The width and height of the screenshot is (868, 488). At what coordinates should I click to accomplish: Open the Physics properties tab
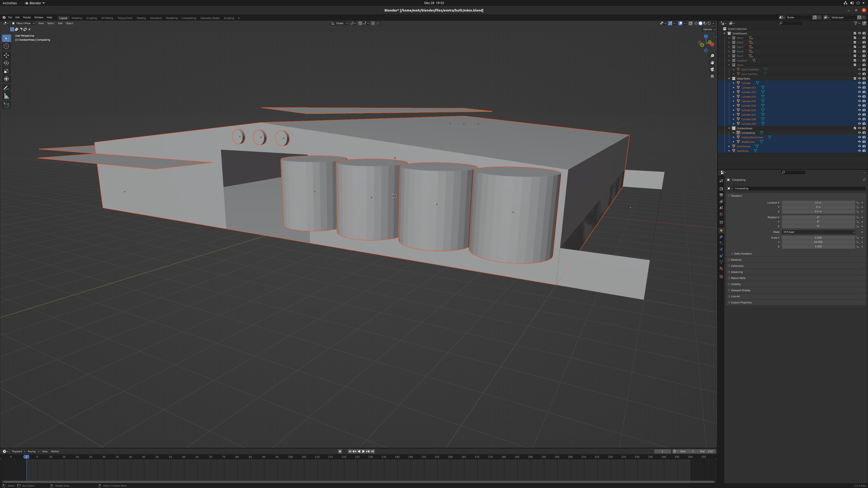pos(721,250)
